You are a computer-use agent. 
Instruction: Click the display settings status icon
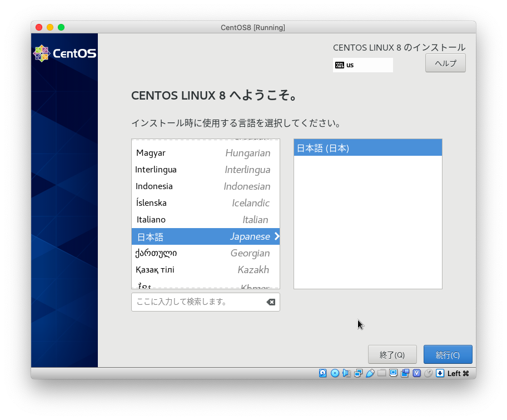(x=393, y=373)
